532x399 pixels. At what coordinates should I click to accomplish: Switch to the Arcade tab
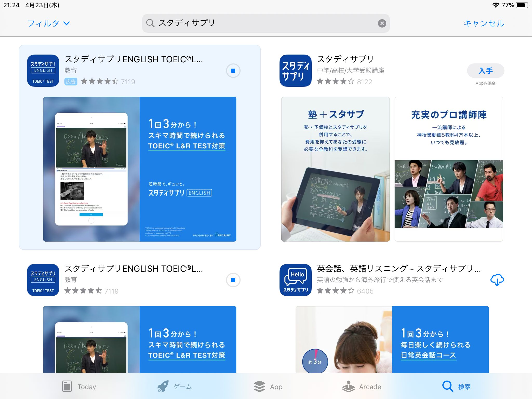[x=362, y=387]
